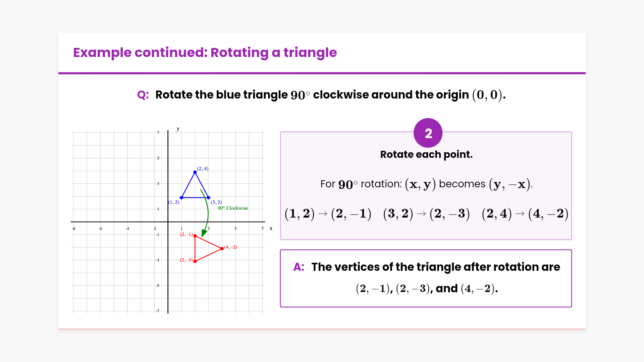This screenshot has width=644, height=362.
Task: Click the slide title "Example continued: Rotating a triangle"
Action: click(205, 53)
